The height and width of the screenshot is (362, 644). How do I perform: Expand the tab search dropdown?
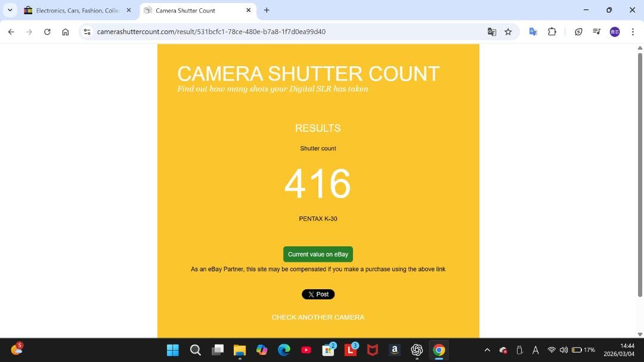point(10,10)
